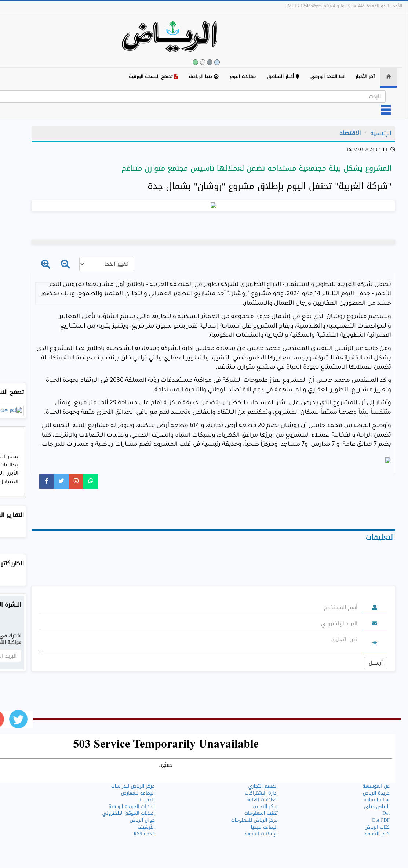Click the نص التعليق comment text area
Screen dimensions: 408x868
[x=200, y=643]
